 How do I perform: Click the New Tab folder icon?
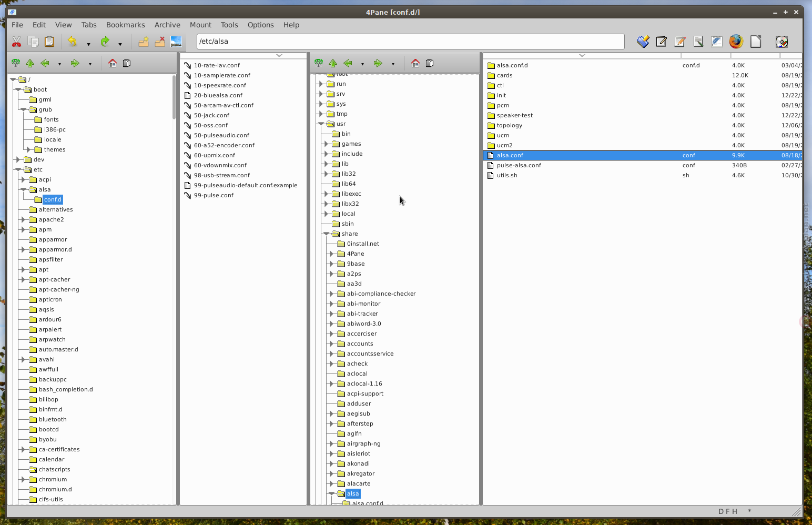pyautogui.click(x=143, y=42)
